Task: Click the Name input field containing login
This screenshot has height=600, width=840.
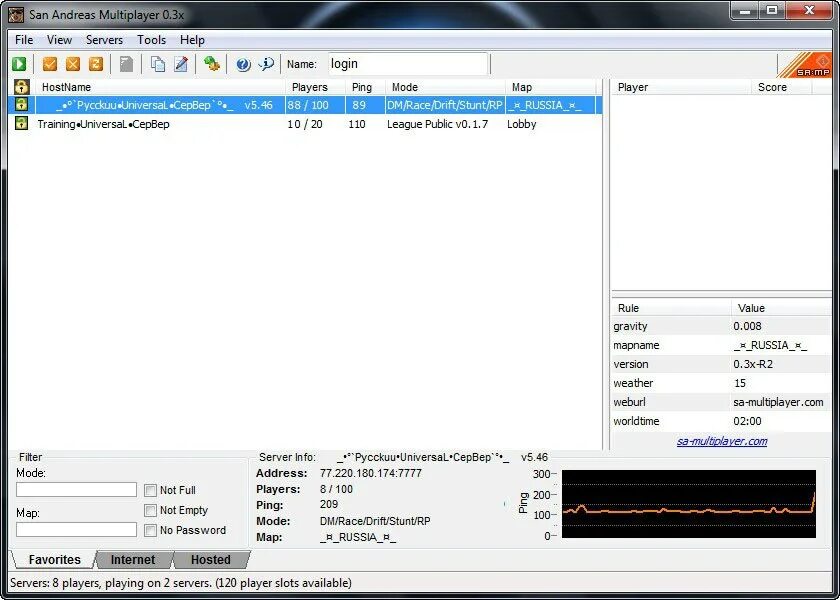Action: click(x=408, y=64)
